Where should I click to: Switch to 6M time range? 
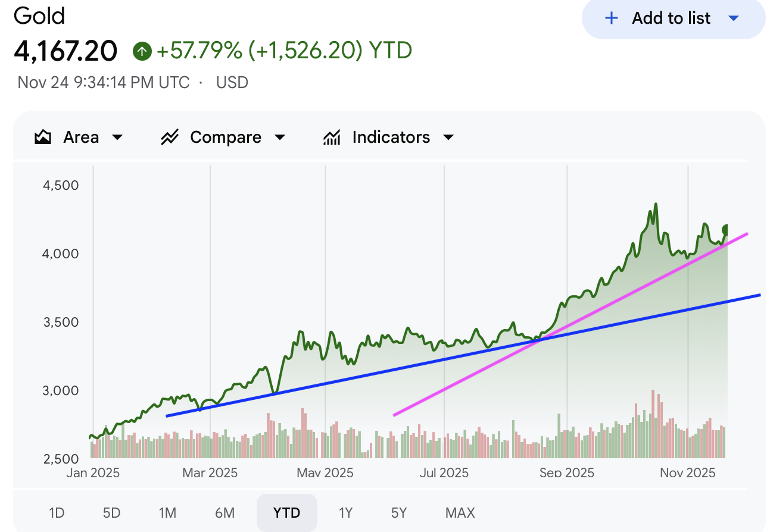(x=225, y=512)
